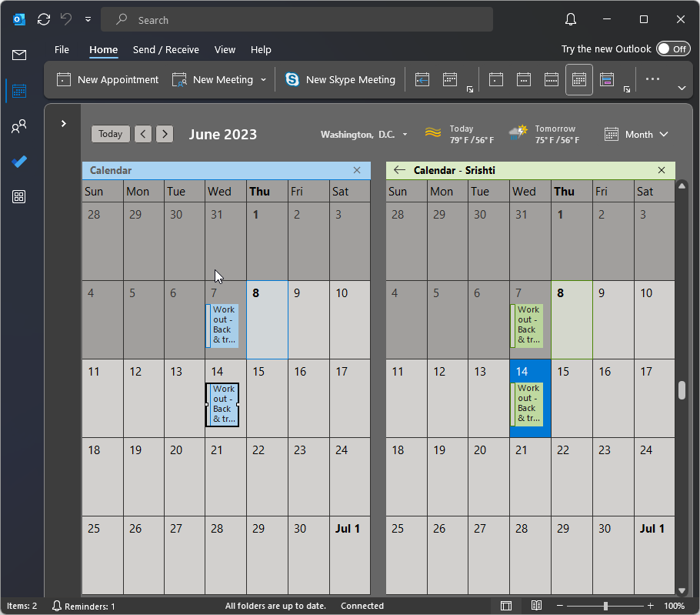700x615 pixels.
Task: Refresh folders with Send/Receive icon
Action: pyautogui.click(x=44, y=19)
